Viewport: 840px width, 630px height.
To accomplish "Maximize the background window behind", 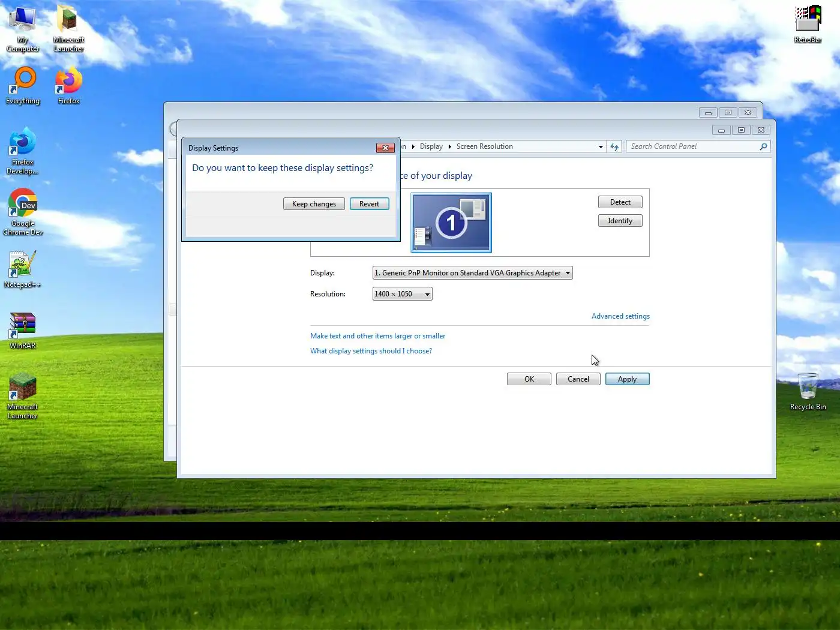I will [728, 113].
